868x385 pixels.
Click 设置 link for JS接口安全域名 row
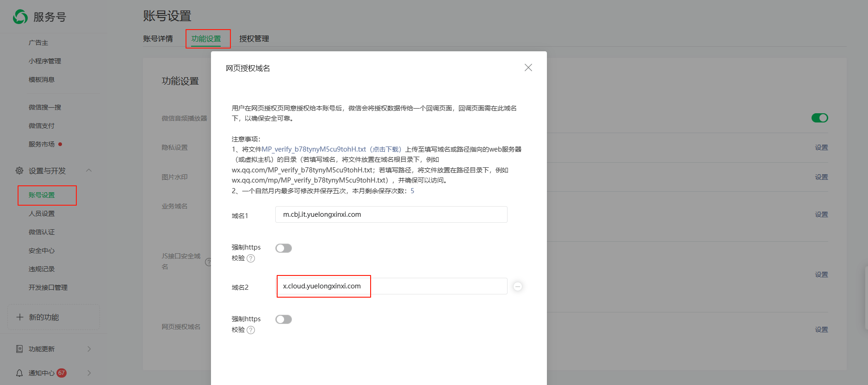821,275
